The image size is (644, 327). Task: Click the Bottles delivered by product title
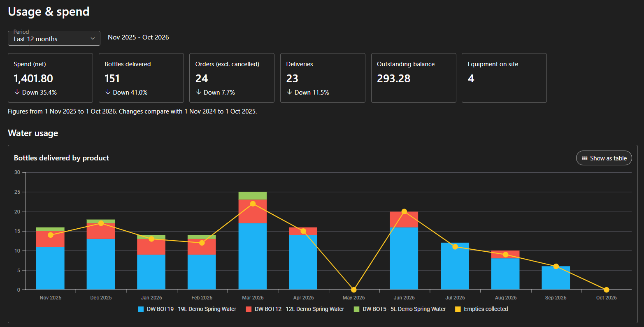[x=62, y=158]
